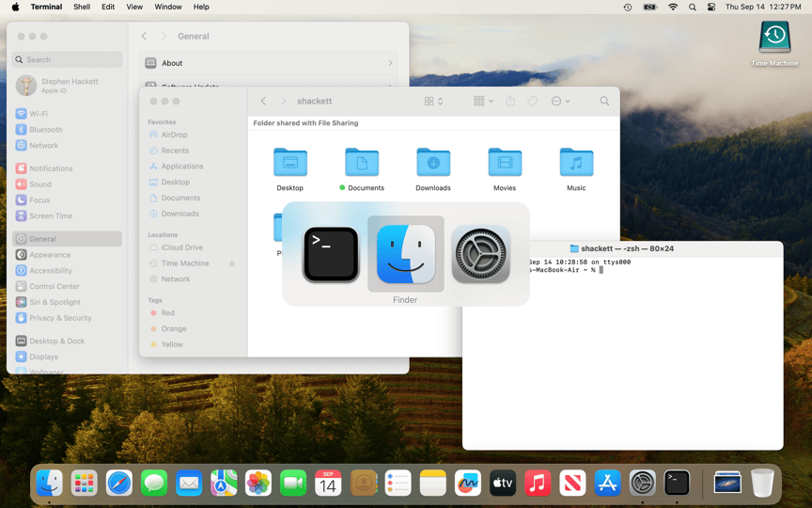Open Apple TV from the Dock

(x=502, y=484)
